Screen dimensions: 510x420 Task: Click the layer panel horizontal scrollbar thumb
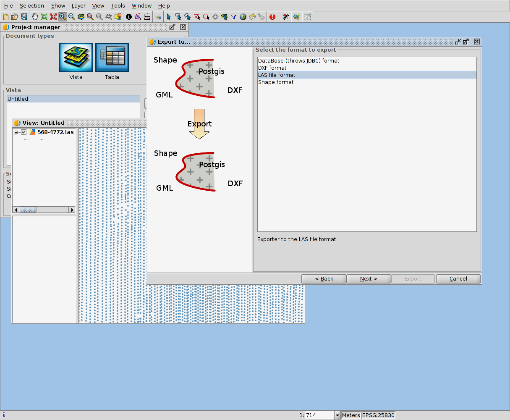(x=28, y=210)
